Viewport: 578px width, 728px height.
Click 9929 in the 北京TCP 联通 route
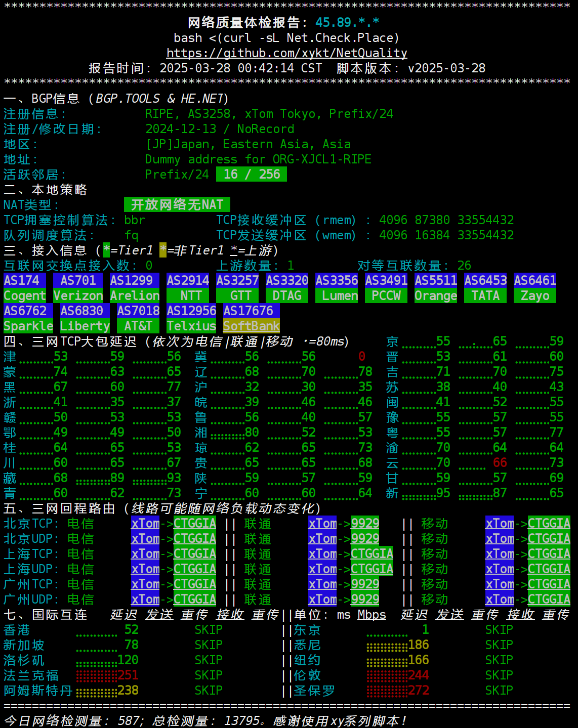pos(365,524)
